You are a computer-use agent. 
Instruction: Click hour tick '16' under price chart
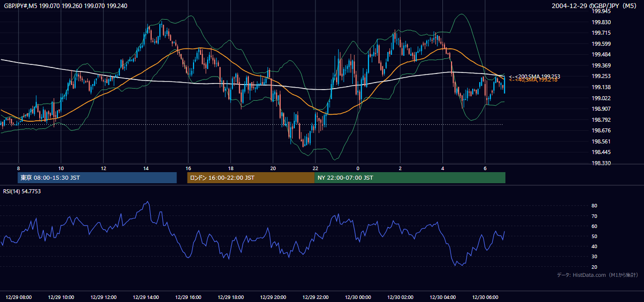click(x=188, y=168)
